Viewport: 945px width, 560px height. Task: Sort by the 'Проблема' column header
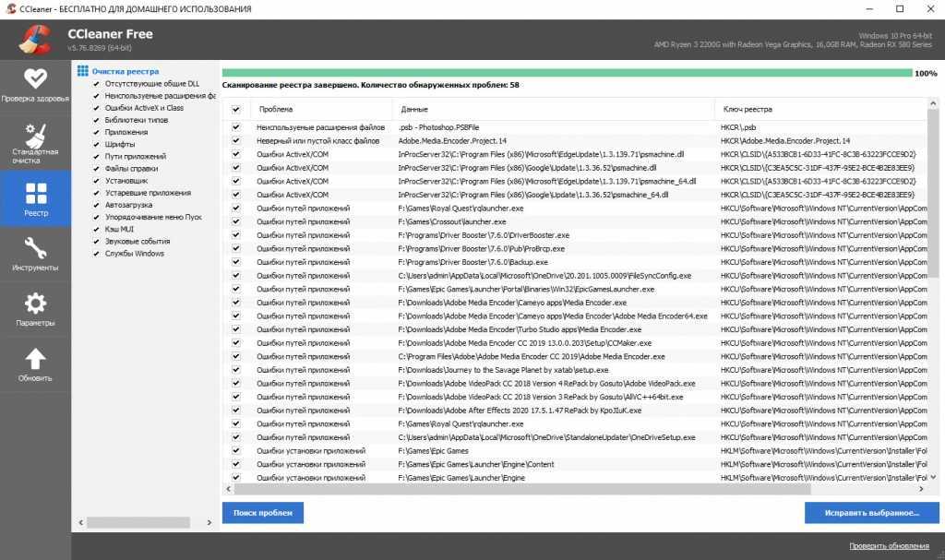(275, 109)
